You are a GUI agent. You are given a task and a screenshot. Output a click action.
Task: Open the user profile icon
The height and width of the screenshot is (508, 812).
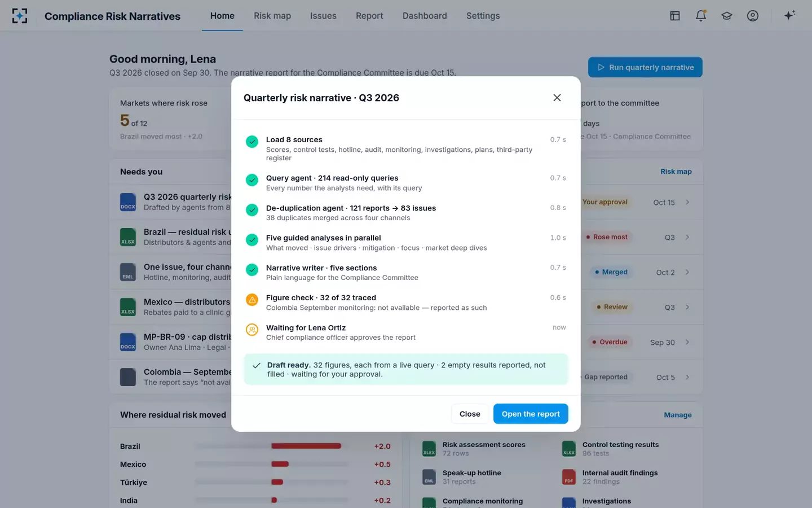point(753,16)
